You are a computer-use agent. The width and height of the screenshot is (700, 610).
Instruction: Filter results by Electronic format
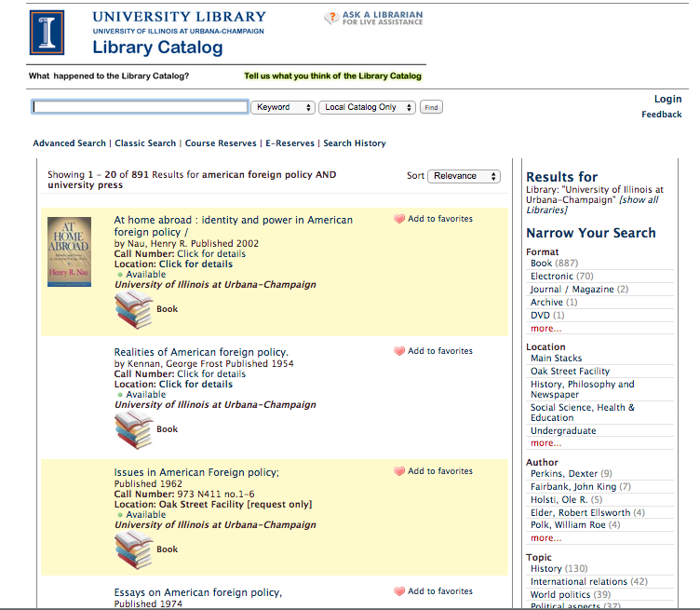point(551,277)
